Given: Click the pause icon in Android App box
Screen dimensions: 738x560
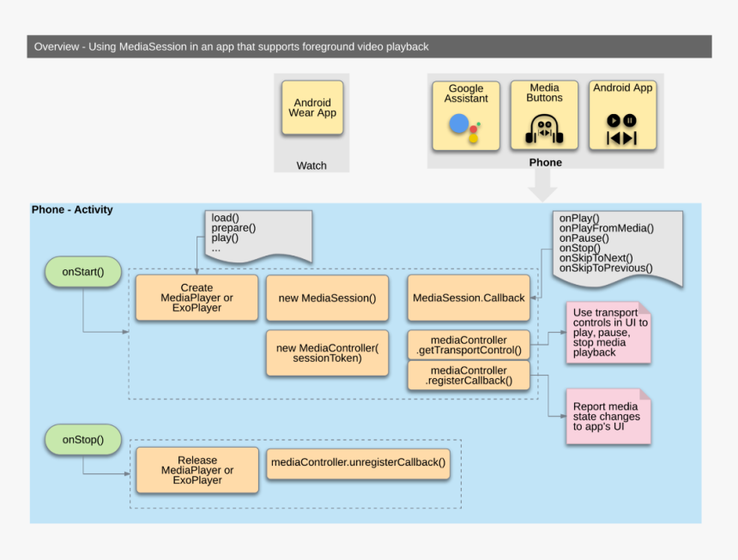Looking at the screenshot, I should point(630,121).
